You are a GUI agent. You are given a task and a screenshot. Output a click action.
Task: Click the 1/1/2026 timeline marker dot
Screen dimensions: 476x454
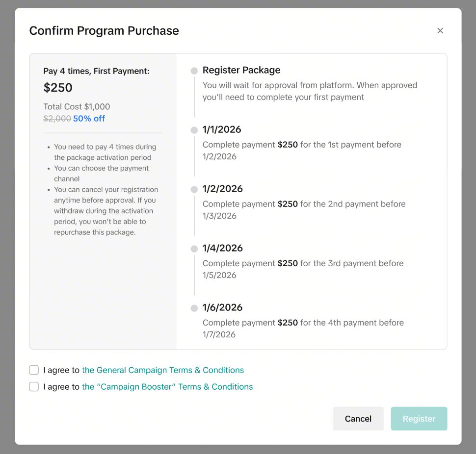click(x=194, y=130)
